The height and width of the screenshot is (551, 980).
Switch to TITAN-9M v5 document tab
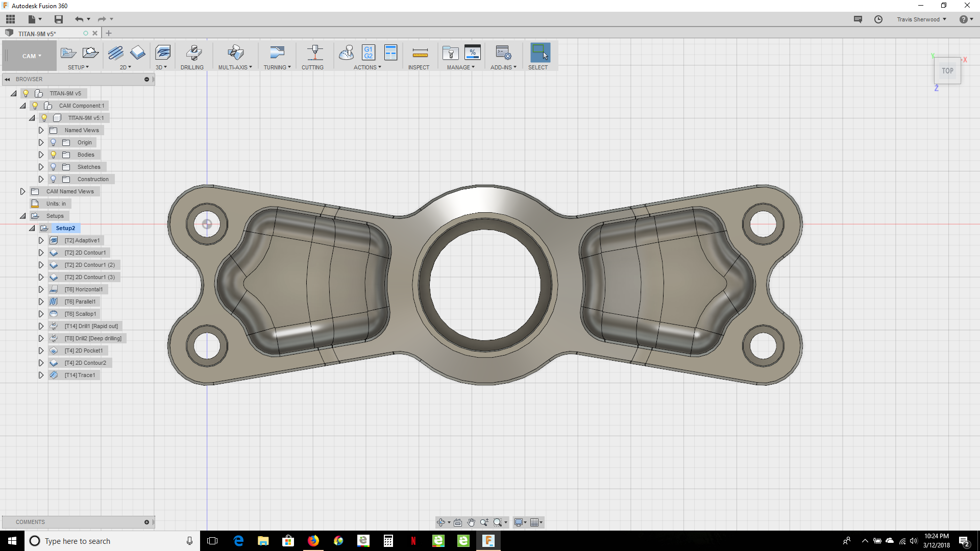click(37, 34)
